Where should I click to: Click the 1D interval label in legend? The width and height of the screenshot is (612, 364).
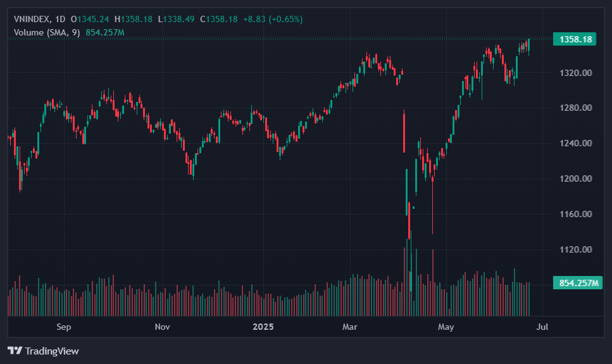pyautogui.click(x=60, y=19)
